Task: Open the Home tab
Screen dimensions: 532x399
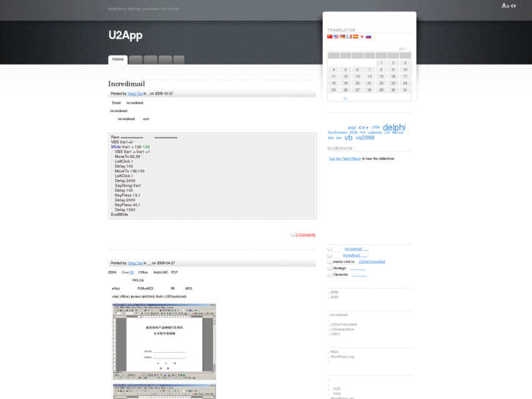Action: [118, 59]
